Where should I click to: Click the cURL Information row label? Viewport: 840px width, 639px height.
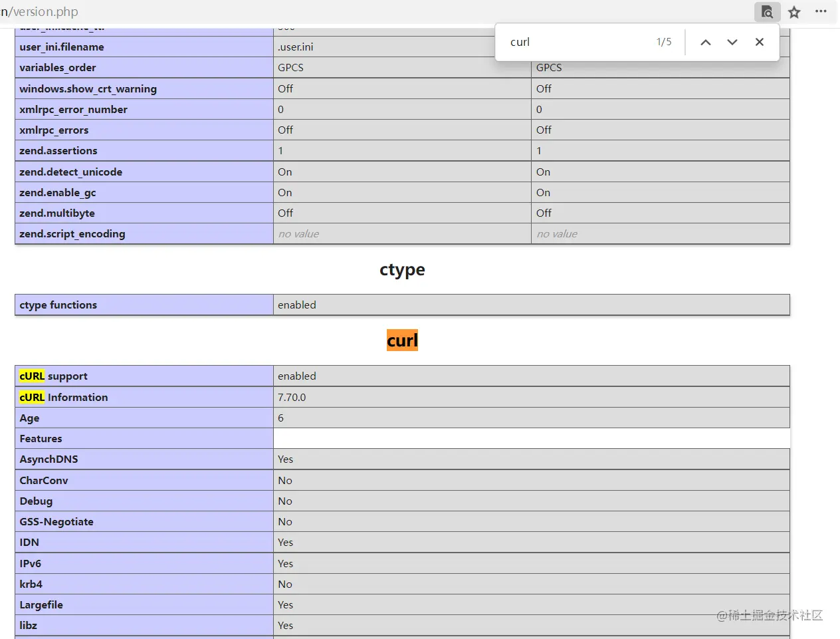63,397
